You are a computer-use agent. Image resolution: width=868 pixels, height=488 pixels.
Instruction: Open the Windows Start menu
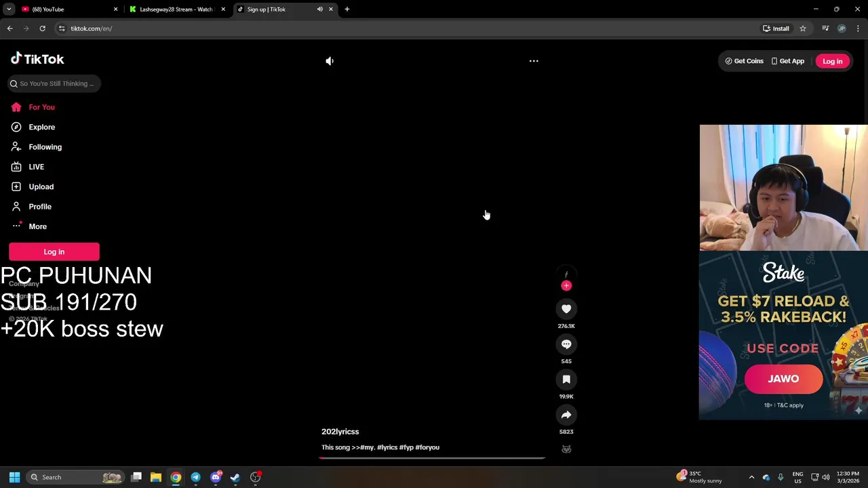tap(14, 477)
